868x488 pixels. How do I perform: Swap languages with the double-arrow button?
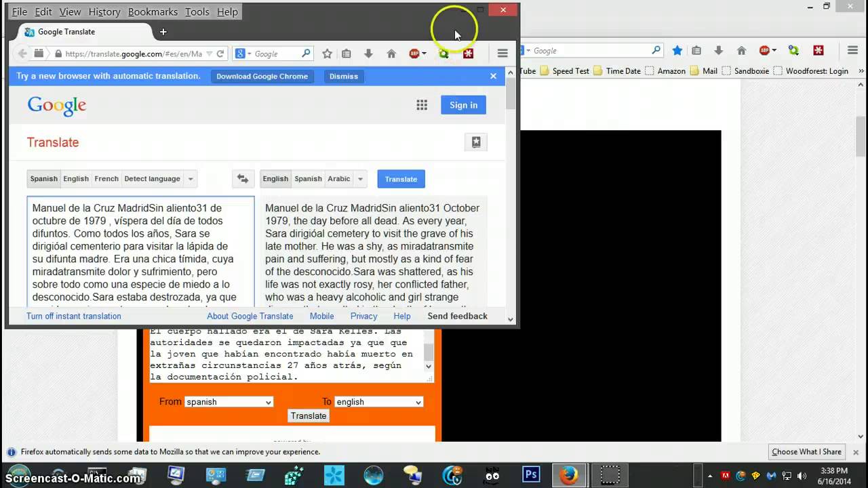coord(242,179)
